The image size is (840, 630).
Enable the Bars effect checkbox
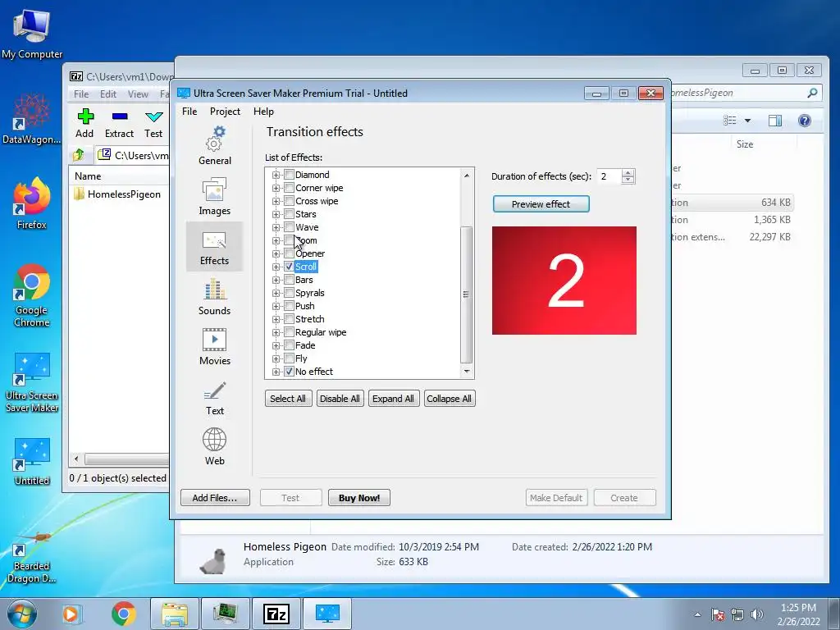(290, 280)
